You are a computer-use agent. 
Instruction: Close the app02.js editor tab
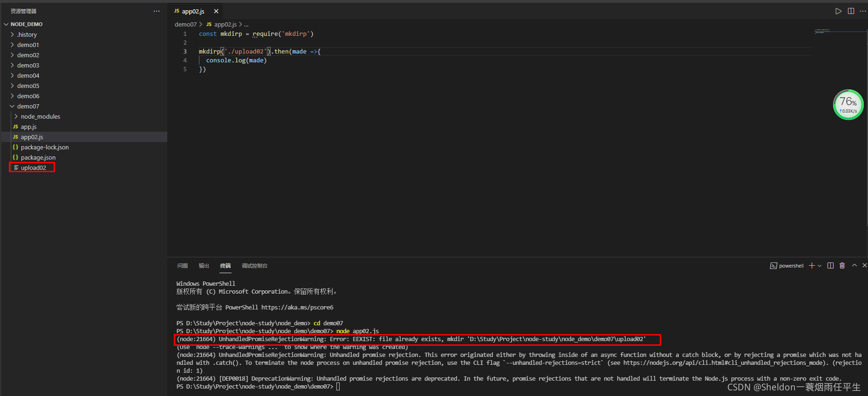[x=216, y=11]
